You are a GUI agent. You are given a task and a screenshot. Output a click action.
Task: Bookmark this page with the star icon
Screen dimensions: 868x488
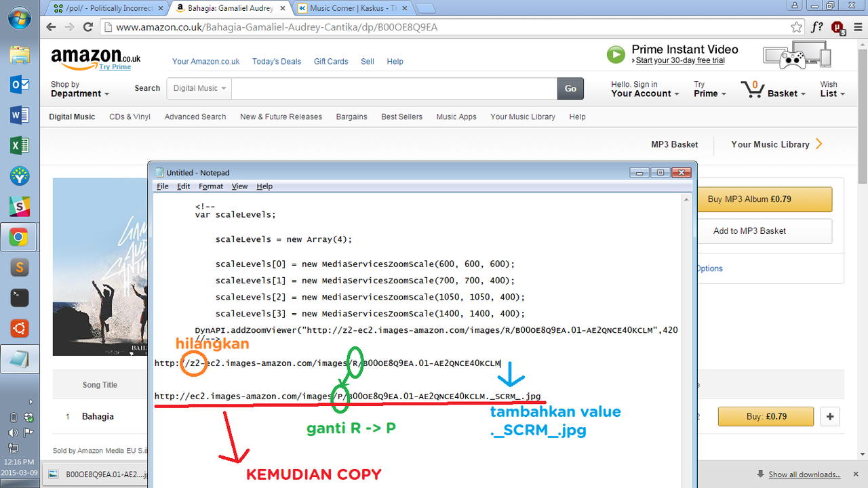coord(797,27)
